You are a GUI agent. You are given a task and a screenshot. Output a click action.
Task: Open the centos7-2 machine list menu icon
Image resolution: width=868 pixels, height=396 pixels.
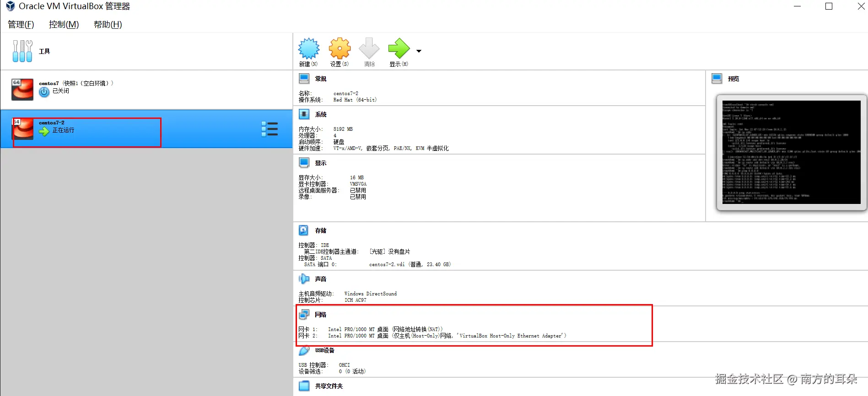point(270,129)
